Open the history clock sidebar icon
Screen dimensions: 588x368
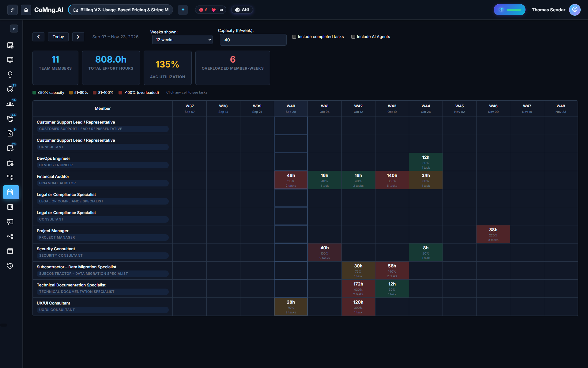click(x=10, y=266)
